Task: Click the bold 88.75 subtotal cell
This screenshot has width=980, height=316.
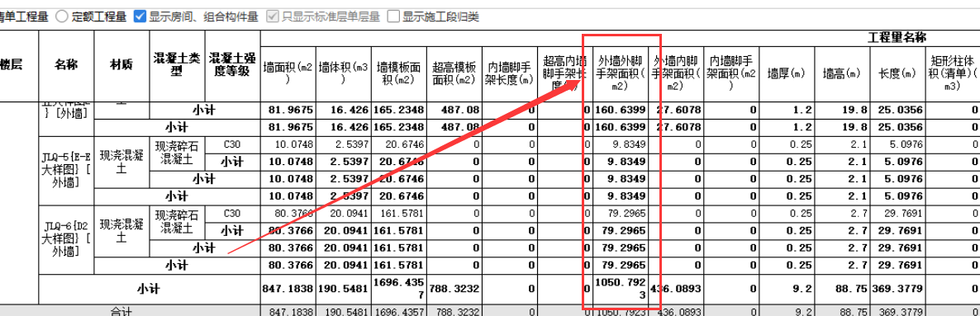Action: (x=843, y=289)
